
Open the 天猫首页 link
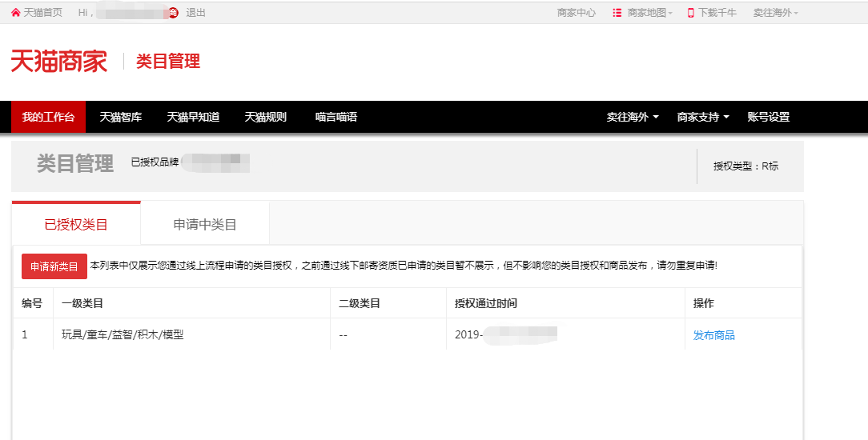42,12
